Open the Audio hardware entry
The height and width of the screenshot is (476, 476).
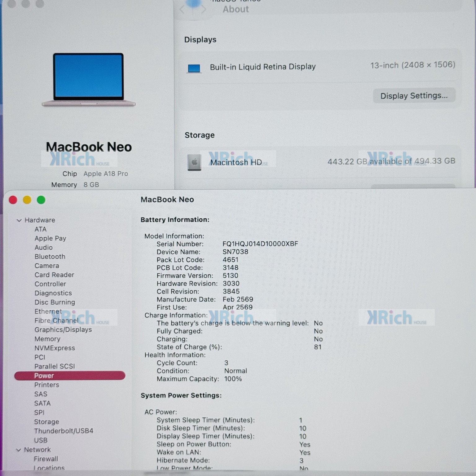click(43, 247)
